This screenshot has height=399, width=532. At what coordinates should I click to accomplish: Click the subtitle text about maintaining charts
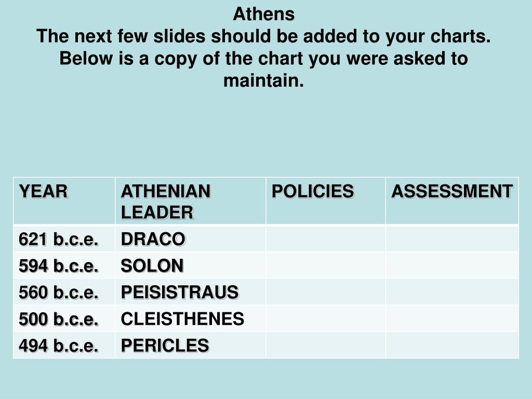(263, 58)
